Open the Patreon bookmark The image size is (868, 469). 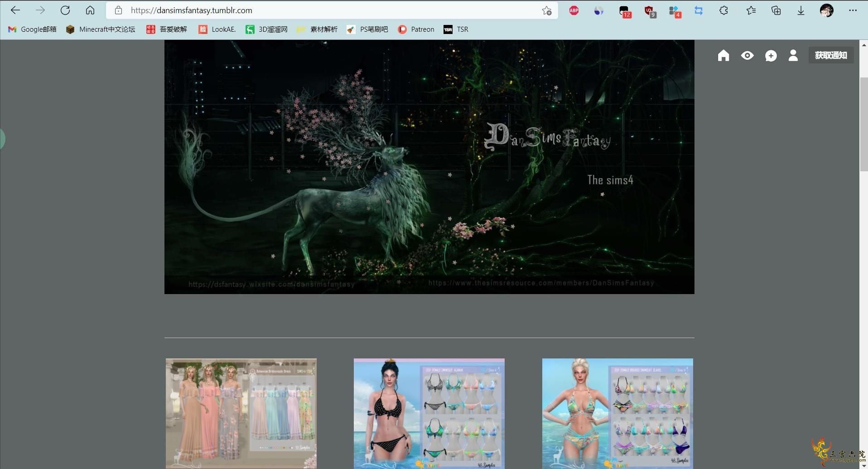pos(416,29)
